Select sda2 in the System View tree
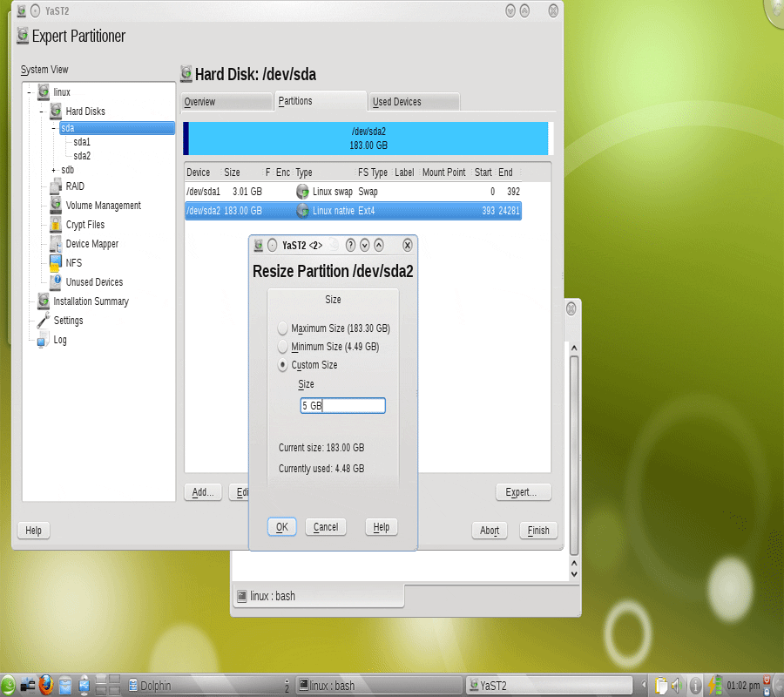Image resolution: width=784 pixels, height=697 pixels. click(82, 156)
